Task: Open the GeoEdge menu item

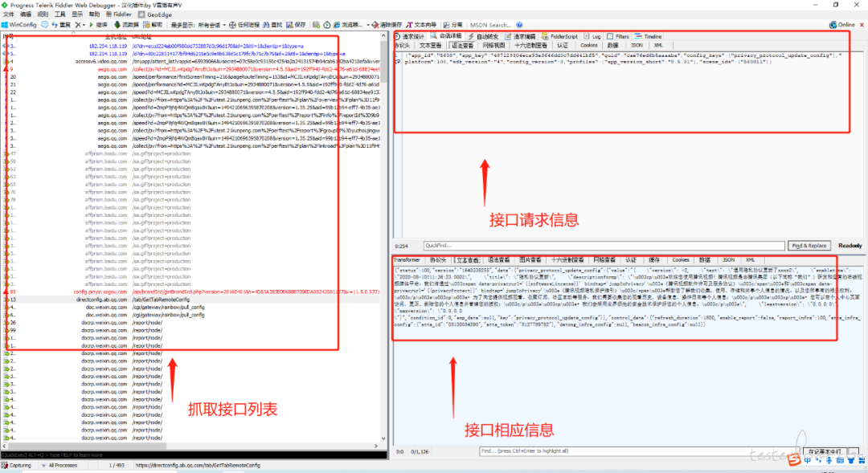Action: point(155,14)
